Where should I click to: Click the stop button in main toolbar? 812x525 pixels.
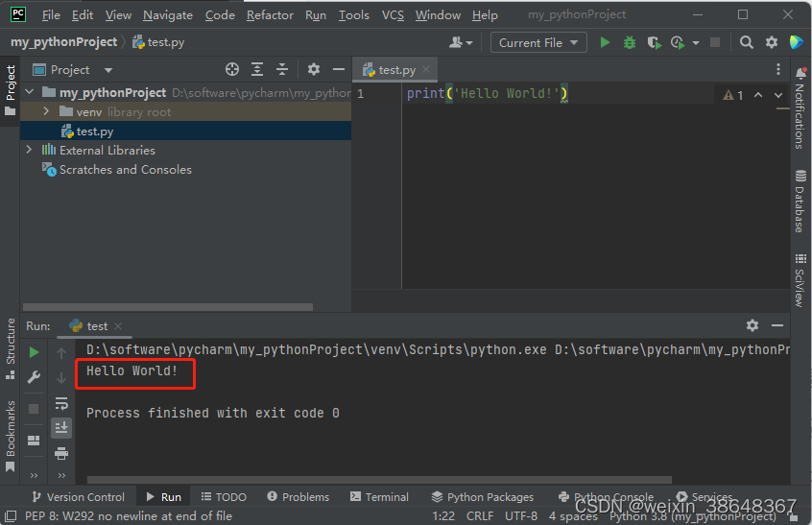(x=715, y=42)
